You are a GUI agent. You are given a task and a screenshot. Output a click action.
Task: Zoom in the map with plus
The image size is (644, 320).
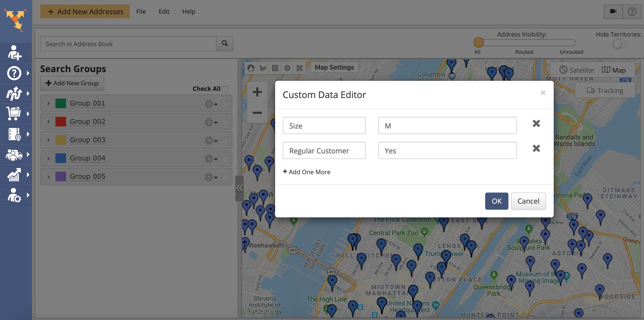coord(257,92)
